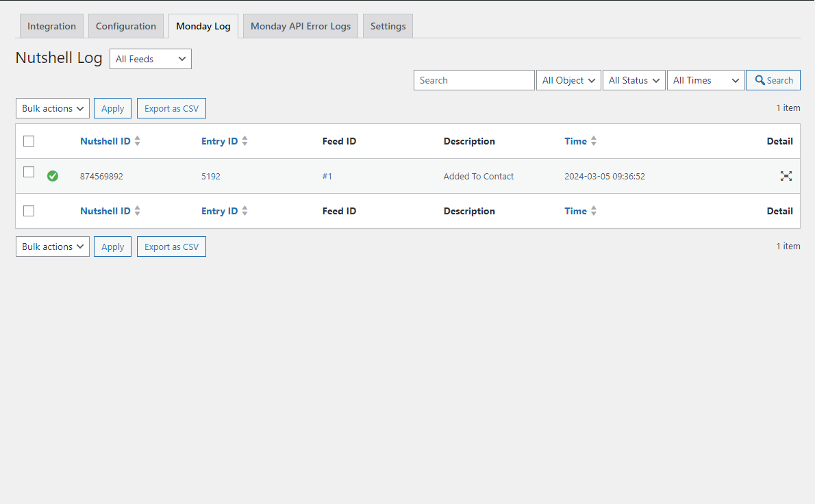Tick select-all checkbox in table header
The image size is (815, 504).
pyautogui.click(x=29, y=141)
